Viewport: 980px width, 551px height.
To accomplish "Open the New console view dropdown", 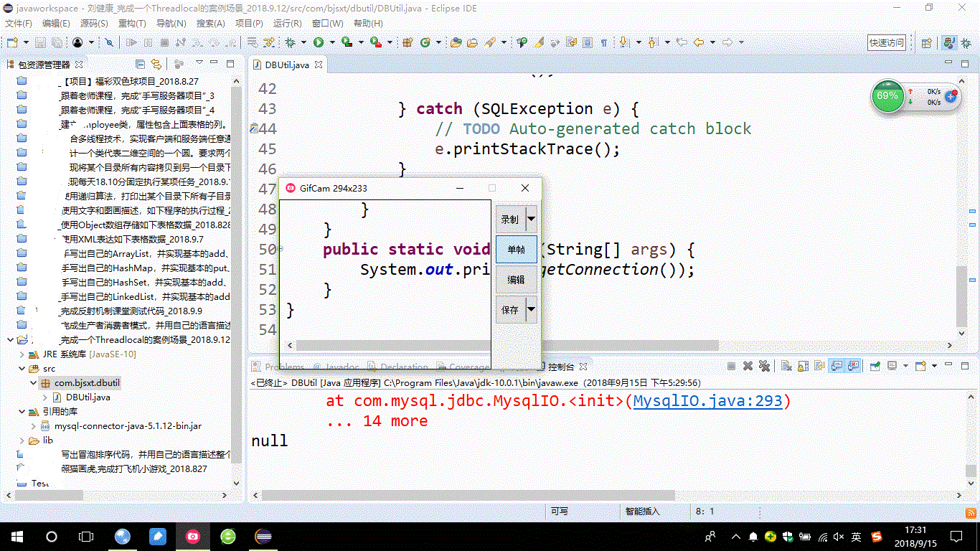I will [934, 366].
